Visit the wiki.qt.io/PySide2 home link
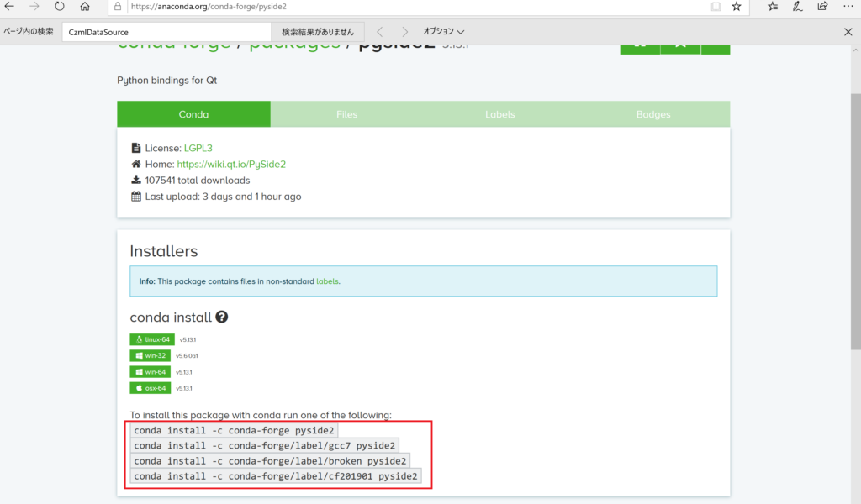The height and width of the screenshot is (504, 861). [x=231, y=164]
